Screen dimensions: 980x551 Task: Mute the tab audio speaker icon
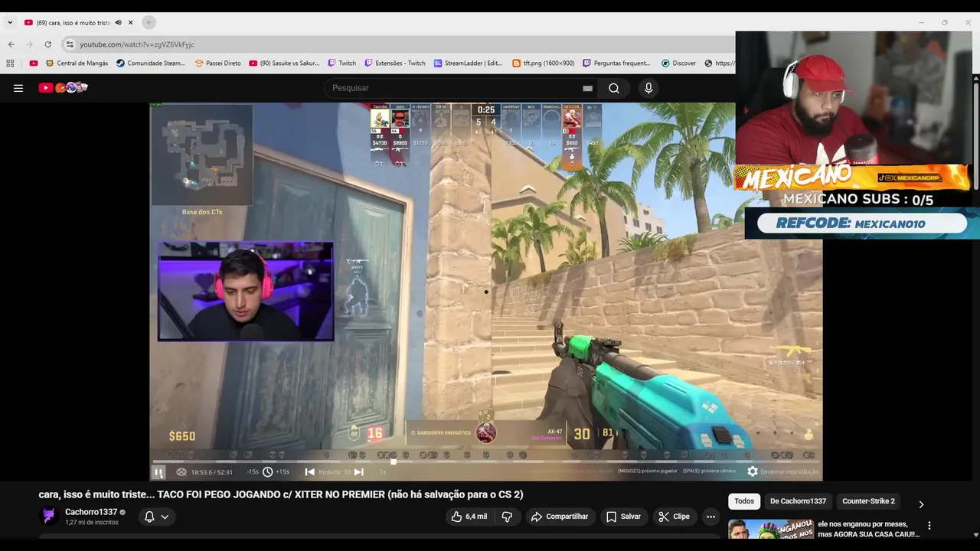118,22
